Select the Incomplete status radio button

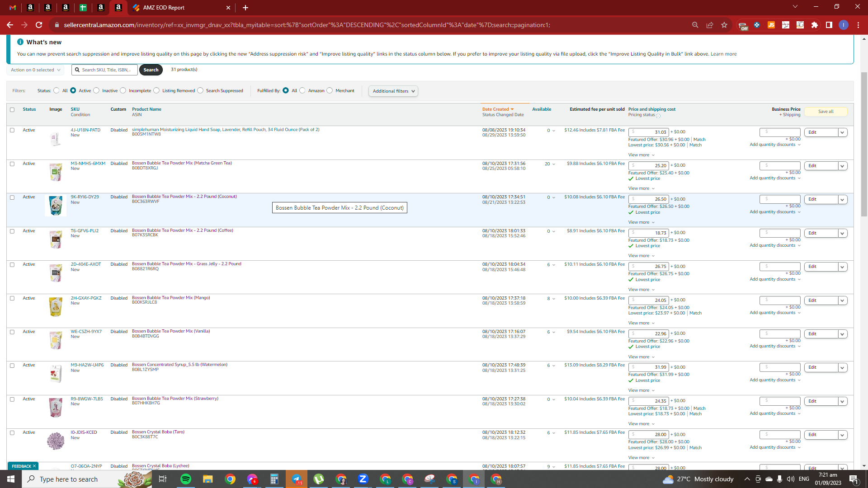pos(123,91)
